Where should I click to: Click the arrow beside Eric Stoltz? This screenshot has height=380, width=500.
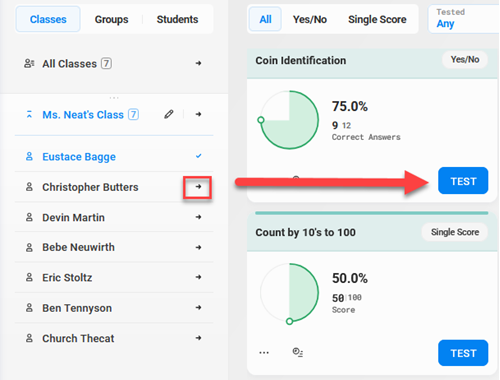[198, 277]
